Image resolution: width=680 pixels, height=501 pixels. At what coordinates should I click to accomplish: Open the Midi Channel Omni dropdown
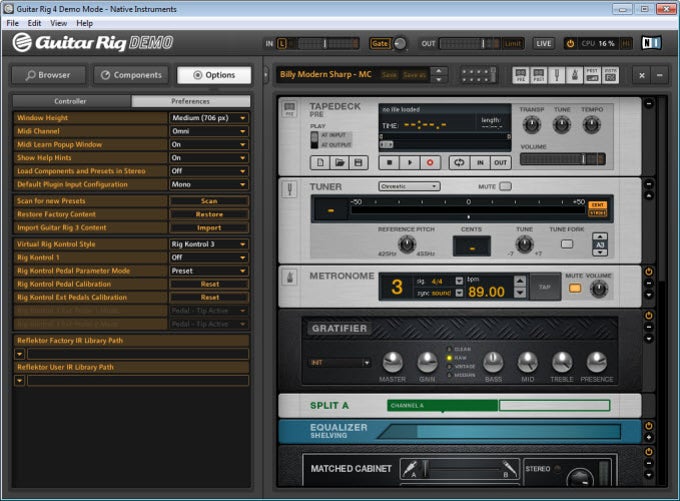click(209, 131)
